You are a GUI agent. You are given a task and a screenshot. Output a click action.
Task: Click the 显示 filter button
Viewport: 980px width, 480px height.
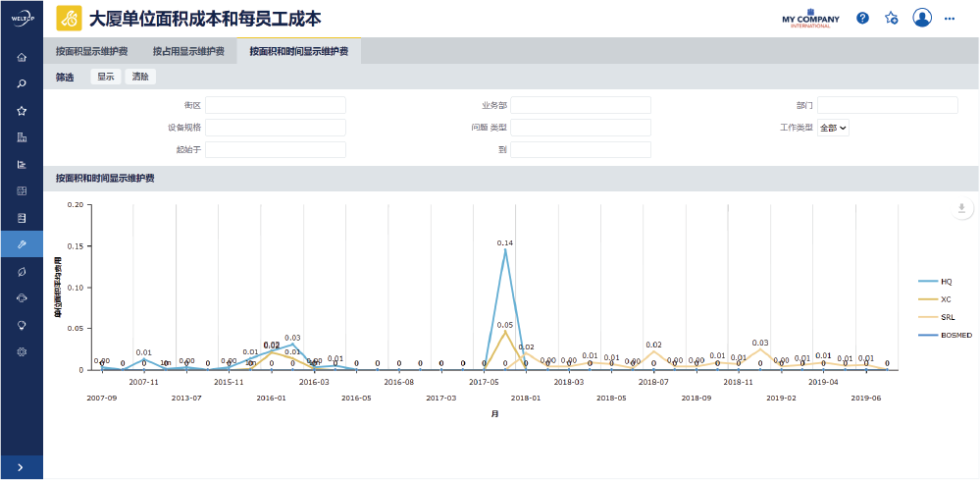[106, 77]
